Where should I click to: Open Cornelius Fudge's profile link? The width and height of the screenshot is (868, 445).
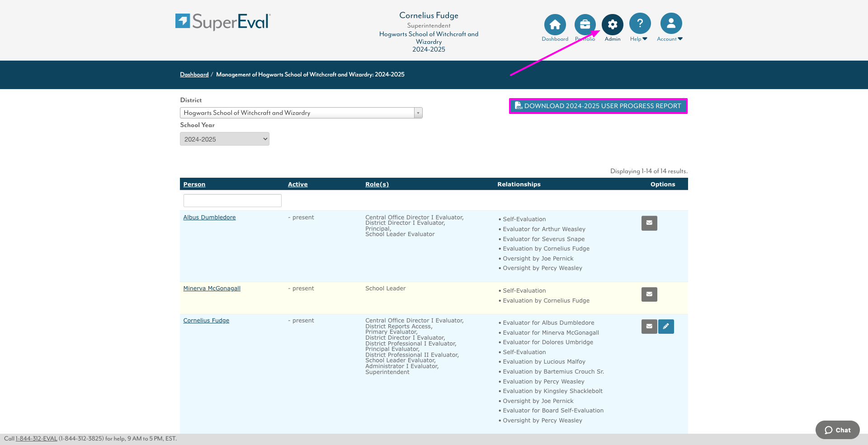(x=206, y=321)
